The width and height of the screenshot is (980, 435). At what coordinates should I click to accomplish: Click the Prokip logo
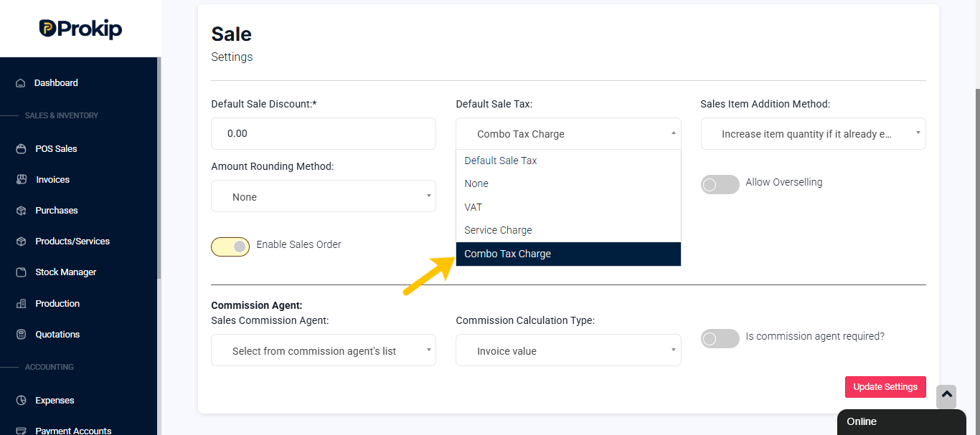(x=80, y=28)
